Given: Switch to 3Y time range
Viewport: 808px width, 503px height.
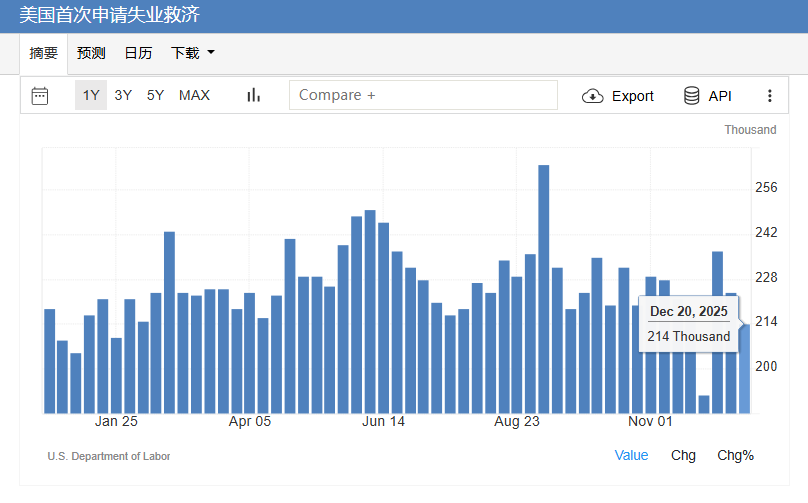Looking at the screenshot, I should [x=123, y=96].
